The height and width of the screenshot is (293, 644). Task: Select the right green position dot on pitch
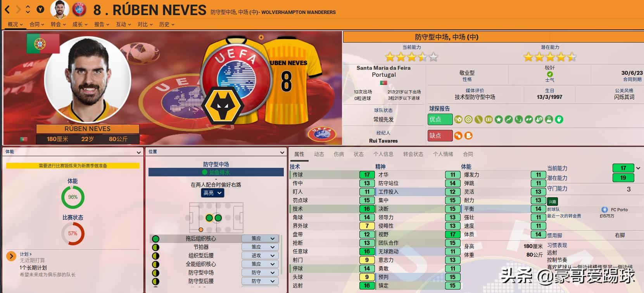[218, 218]
